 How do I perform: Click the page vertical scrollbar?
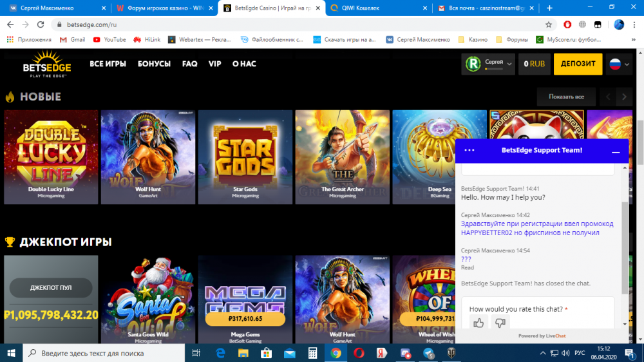click(640, 142)
